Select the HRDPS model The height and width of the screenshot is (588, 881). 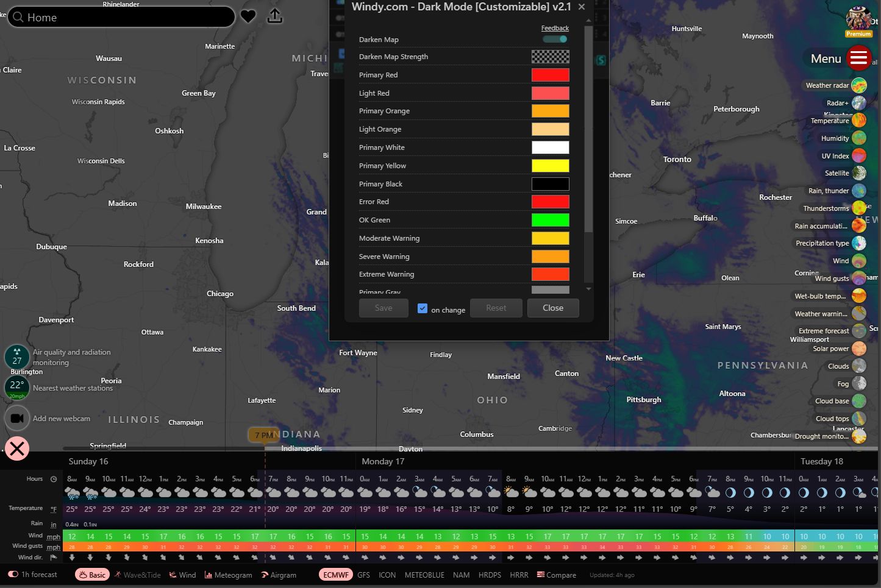click(x=490, y=575)
